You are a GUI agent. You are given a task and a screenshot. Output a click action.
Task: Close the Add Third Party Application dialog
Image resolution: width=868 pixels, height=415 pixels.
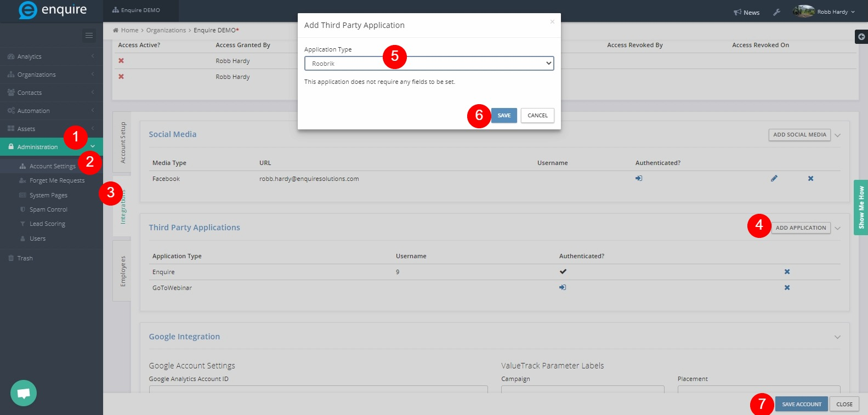[x=552, y=22]
